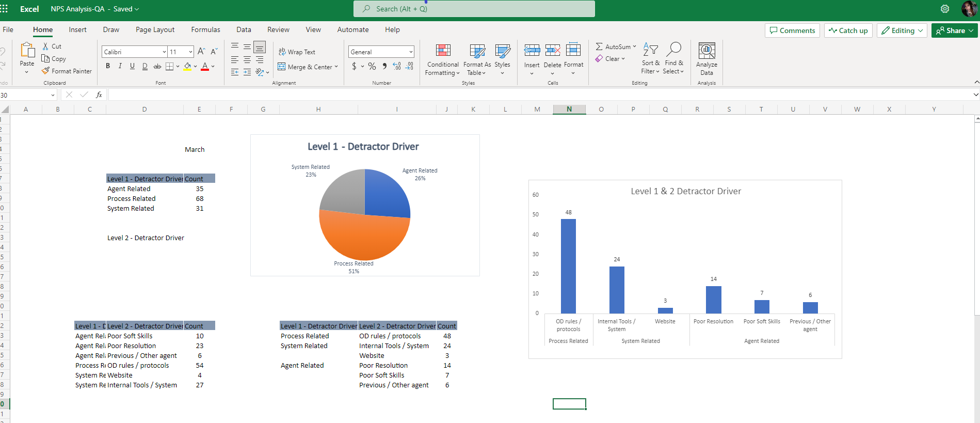Click the Catch up button
980x423 pixels.
click(x=848, y=30)
